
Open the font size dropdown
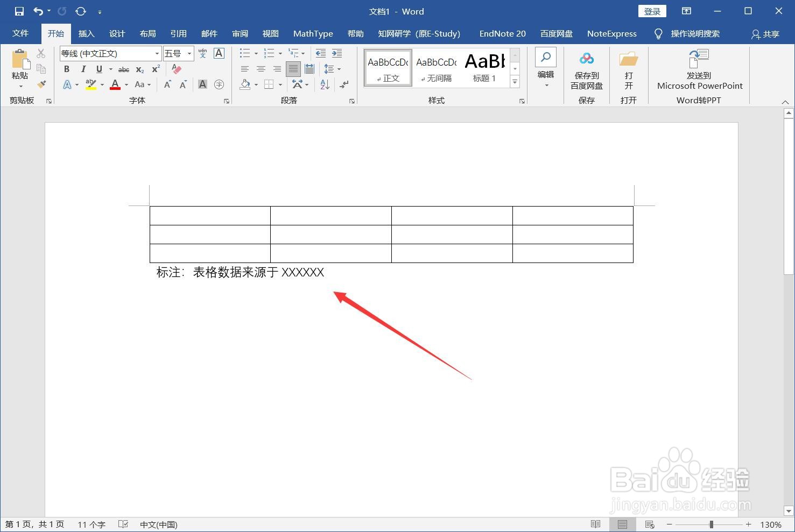point(189,53)
